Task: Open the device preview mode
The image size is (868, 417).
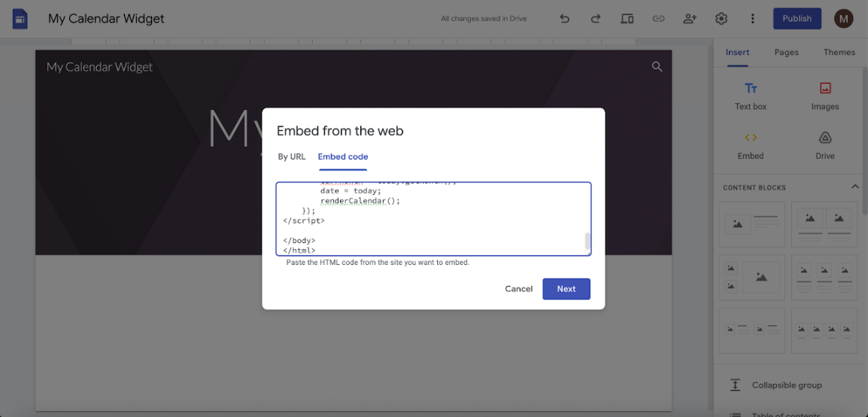Action: 627,19
